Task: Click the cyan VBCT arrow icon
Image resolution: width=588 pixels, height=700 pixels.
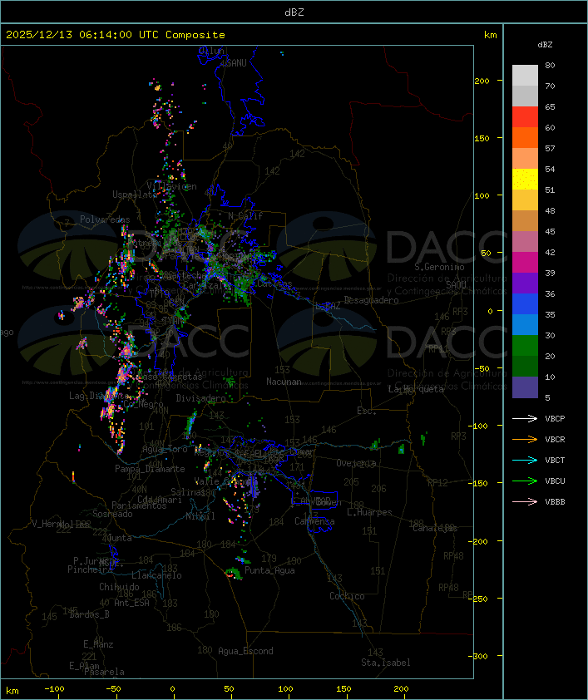Action: pyautogui.click(x=525, y=461)
